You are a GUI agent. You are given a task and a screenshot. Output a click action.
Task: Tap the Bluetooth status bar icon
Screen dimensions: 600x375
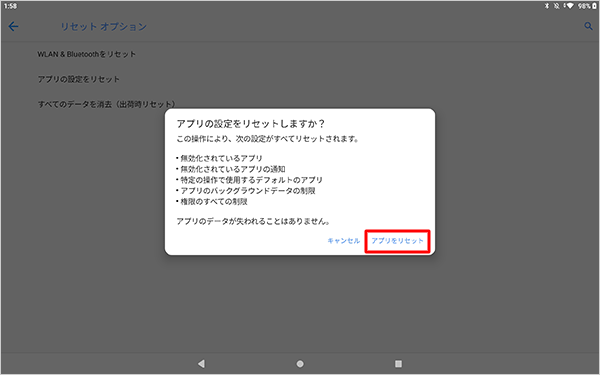point(547,6)
